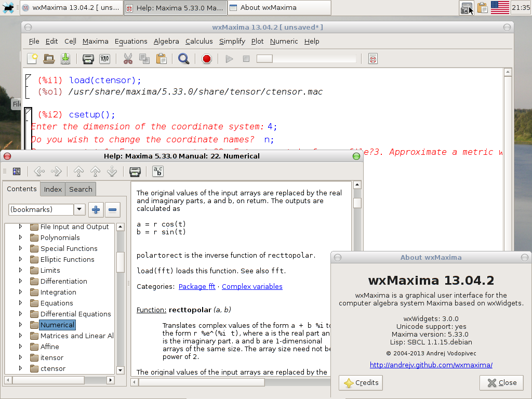Select the Differential Equations tree item

[76, 314]
